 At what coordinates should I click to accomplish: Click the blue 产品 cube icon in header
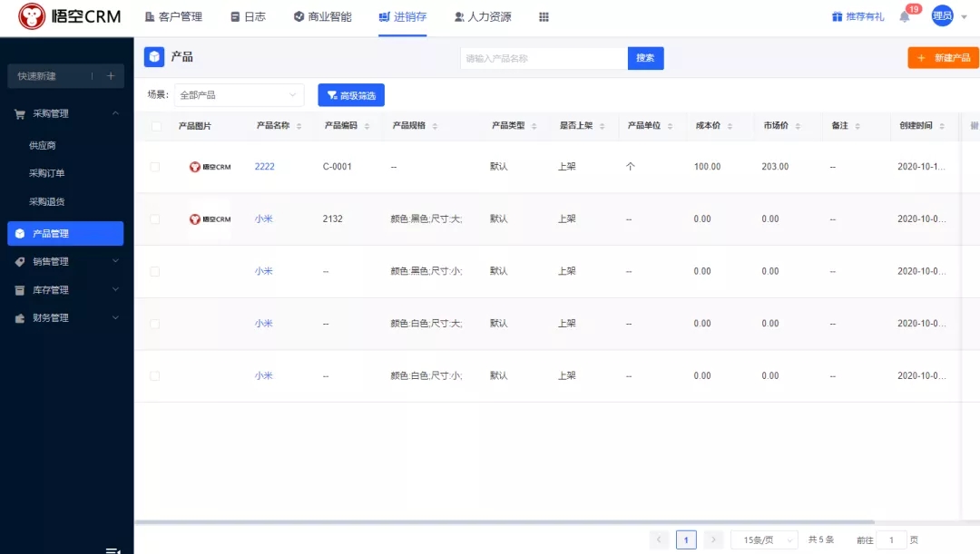click(154, 57)
